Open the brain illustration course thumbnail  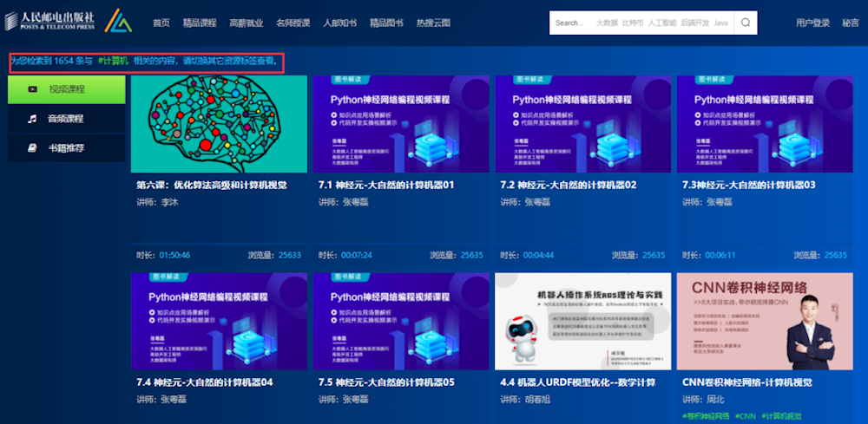(219, 124)
